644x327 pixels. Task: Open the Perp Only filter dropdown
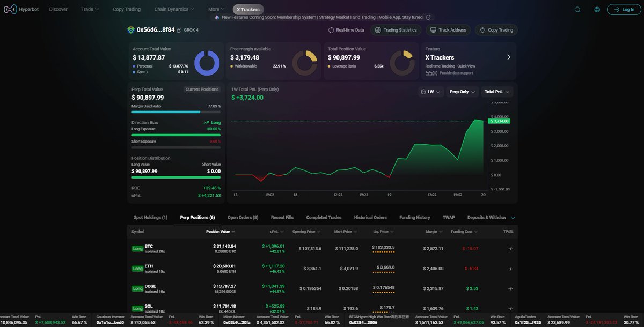462,92
